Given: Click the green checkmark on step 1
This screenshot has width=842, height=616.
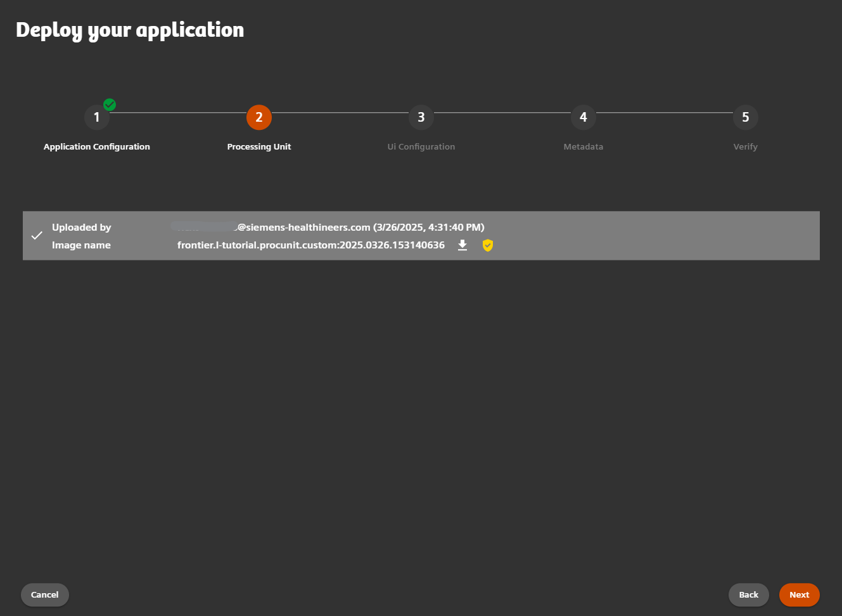Looking at the screenshot, I should [x=109, y=104].
